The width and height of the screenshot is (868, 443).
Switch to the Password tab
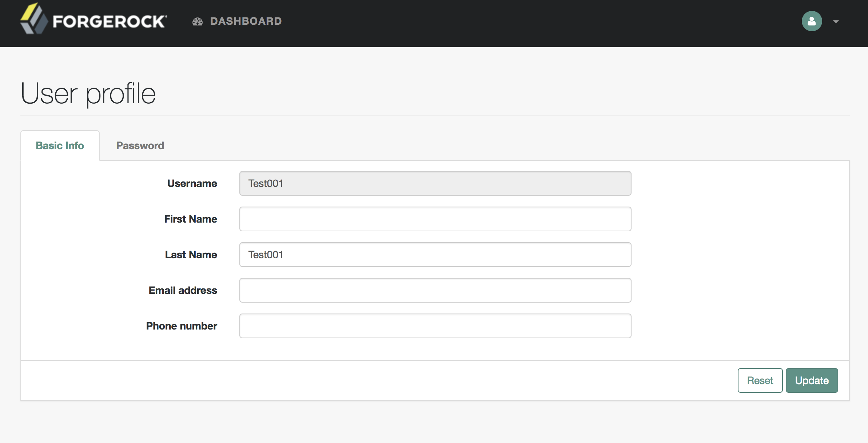coord(140,145)
